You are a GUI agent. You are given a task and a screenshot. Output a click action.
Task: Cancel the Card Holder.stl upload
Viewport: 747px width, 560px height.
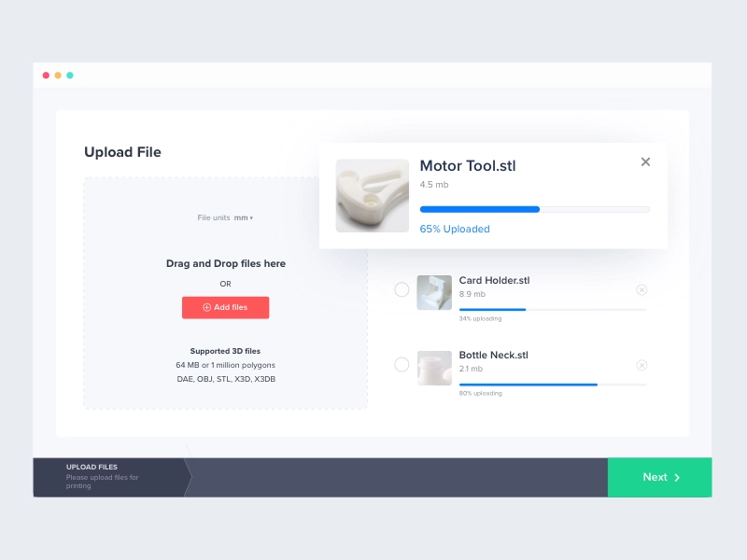coord(641,289)
